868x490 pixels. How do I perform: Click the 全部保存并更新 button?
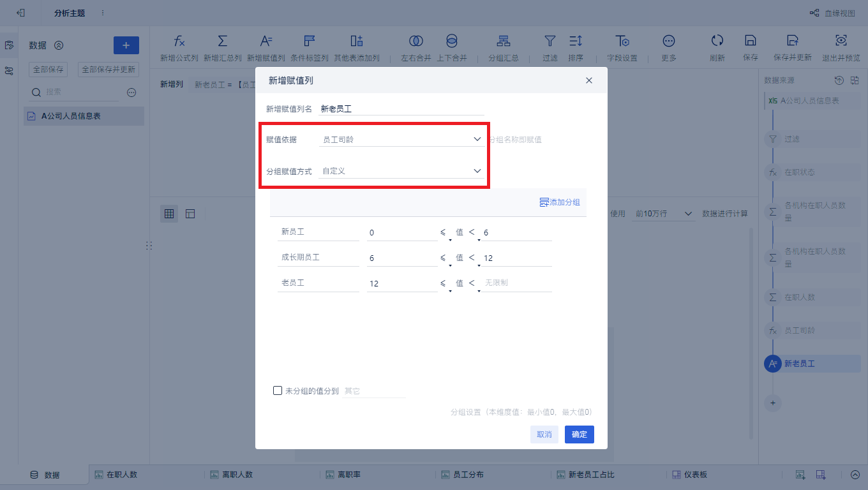(108, 70)
